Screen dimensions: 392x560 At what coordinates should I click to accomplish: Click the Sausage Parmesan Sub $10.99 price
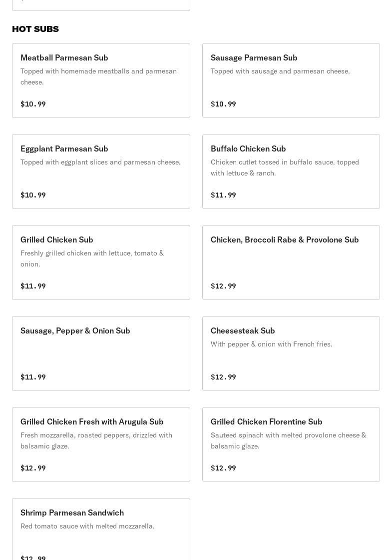pos(223,104)
